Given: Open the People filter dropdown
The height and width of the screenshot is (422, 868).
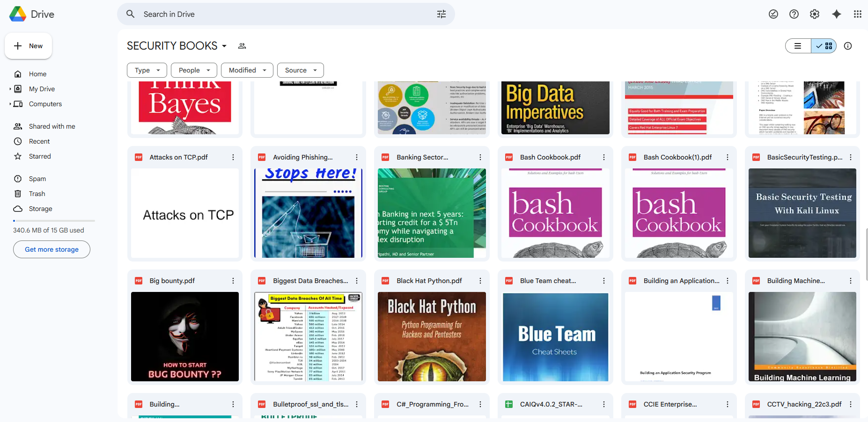Looking at the screenshot, I should pyautogui.click(x=194, y=70).
